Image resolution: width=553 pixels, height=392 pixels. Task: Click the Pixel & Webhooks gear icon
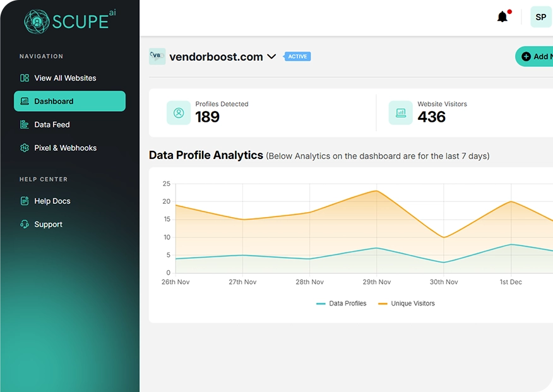coord(25,148)
